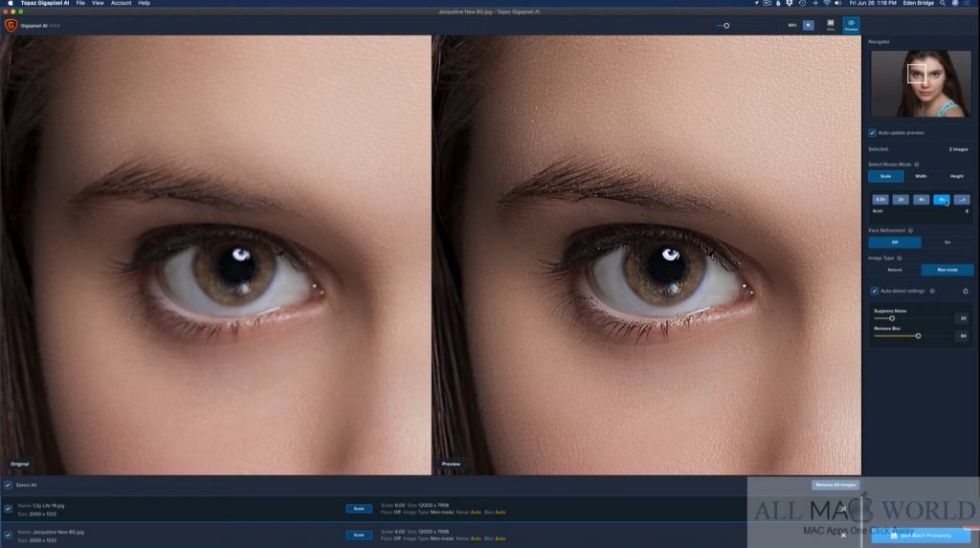Toggle the Select All checkbox
This screenshot has width=980, height=548.
point(9,485)
